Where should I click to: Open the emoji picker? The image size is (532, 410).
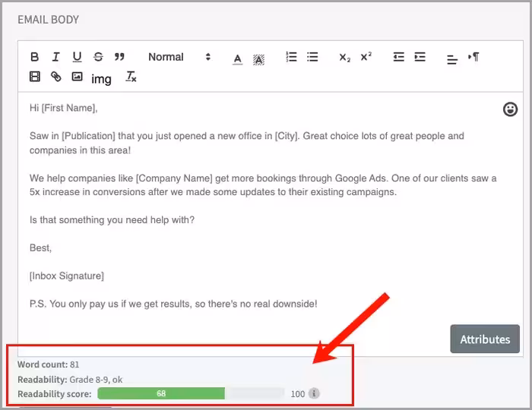[511, 110]
